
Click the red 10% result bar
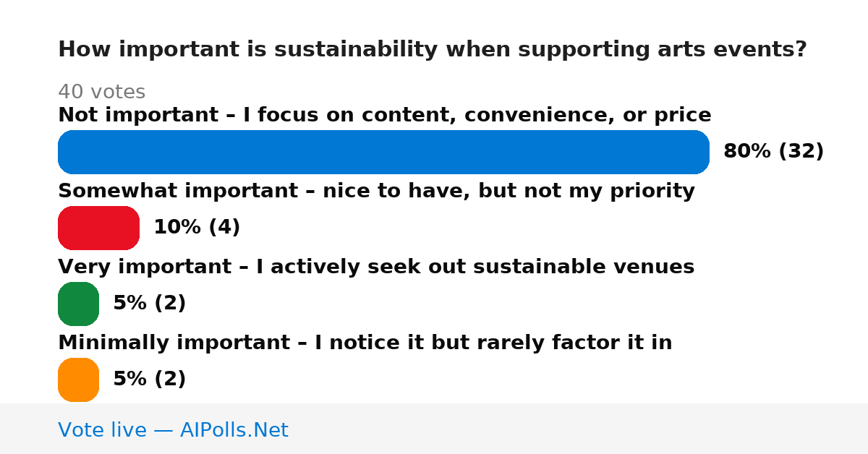point(98,228)
